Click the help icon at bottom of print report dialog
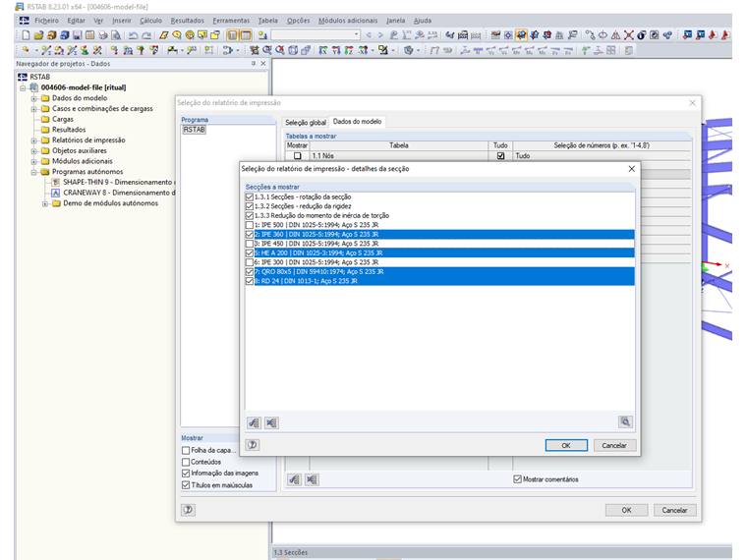The width and height of the screenshot is (747, 560). (188, 510)
